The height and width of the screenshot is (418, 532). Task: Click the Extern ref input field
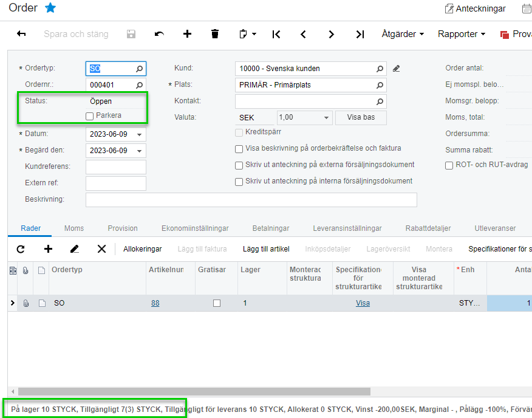click(116, 183)
